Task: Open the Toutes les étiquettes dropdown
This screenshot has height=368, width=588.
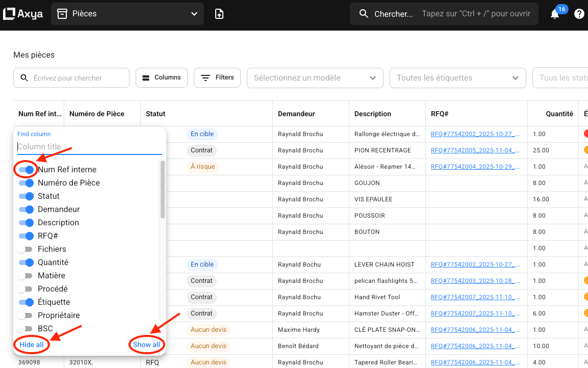Action: [x=457, y=78]
